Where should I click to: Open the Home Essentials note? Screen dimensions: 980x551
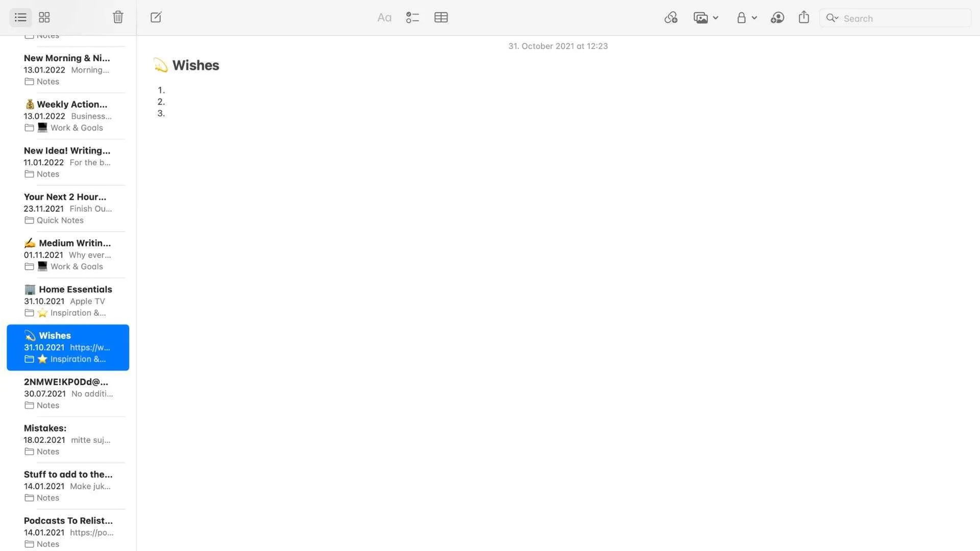click(68, 301)
